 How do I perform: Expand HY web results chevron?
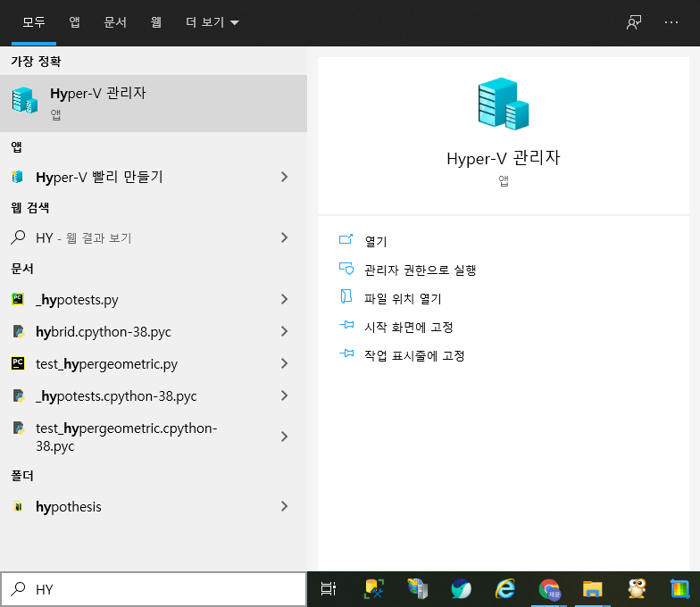click(284, 237)
